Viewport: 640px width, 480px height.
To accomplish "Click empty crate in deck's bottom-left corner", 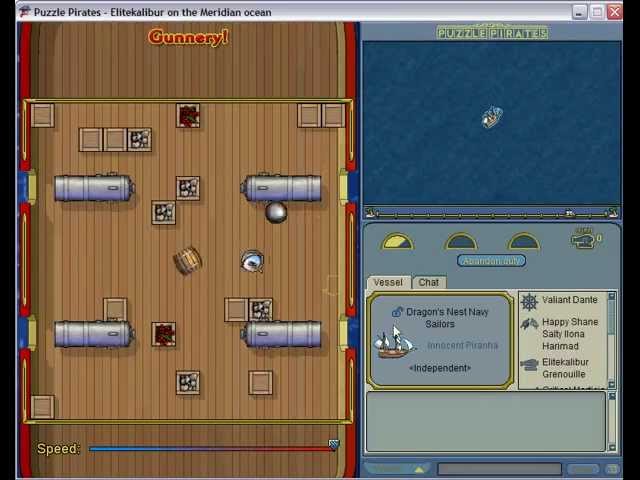I will [x=42, y=407].
